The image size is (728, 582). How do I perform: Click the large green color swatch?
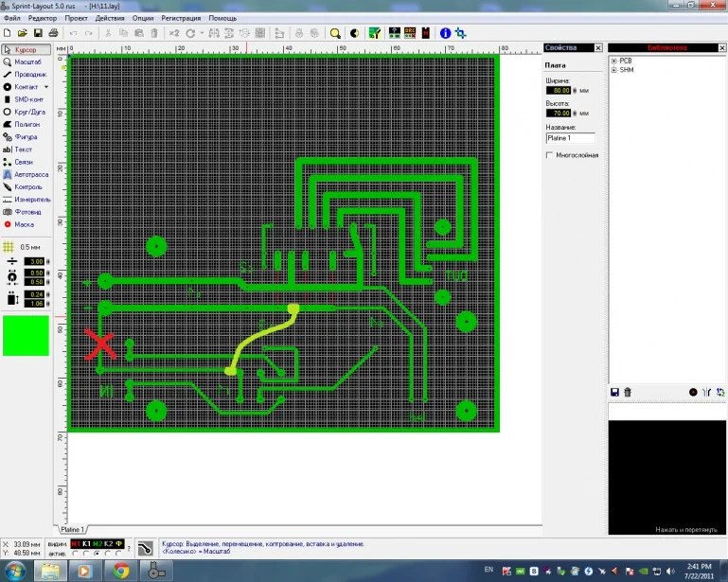26,336
